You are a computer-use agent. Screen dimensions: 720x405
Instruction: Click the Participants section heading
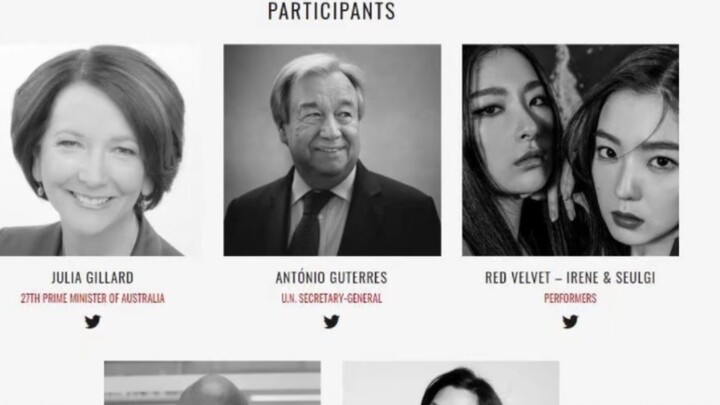[x=332, y=11]
